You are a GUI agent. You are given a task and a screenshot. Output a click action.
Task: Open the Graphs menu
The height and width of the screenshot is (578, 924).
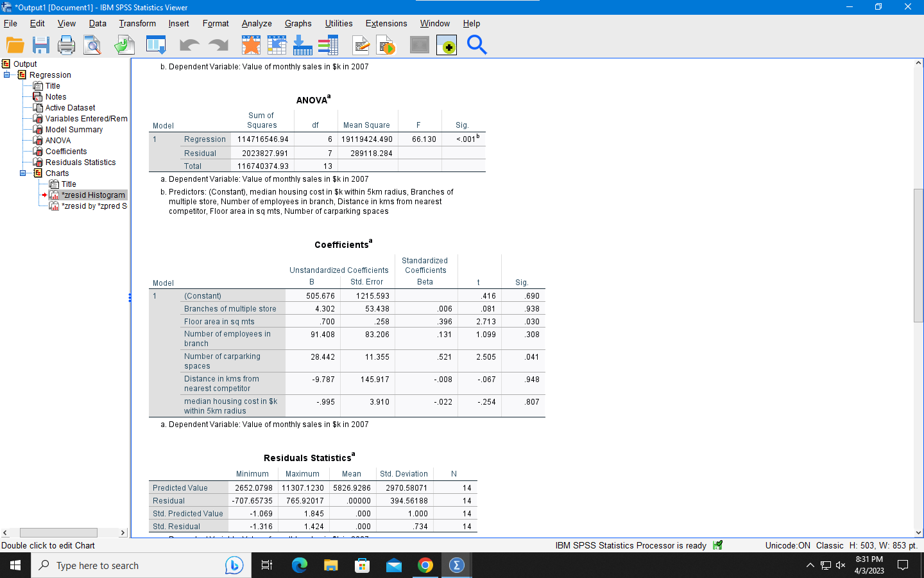pyautogui.click(x=298, y=24)
